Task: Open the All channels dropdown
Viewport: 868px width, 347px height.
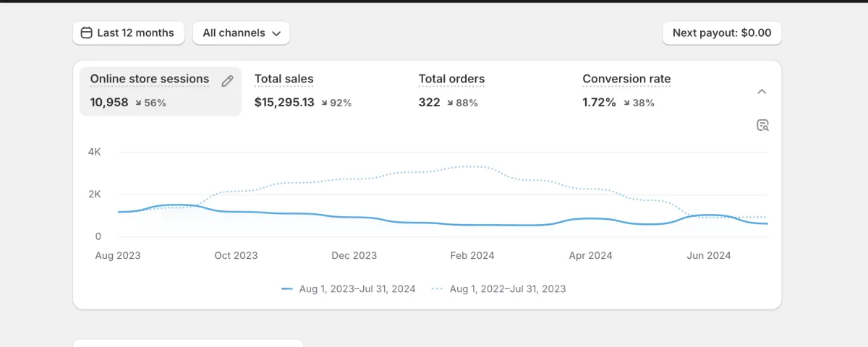Action: (x=241, y=33)
